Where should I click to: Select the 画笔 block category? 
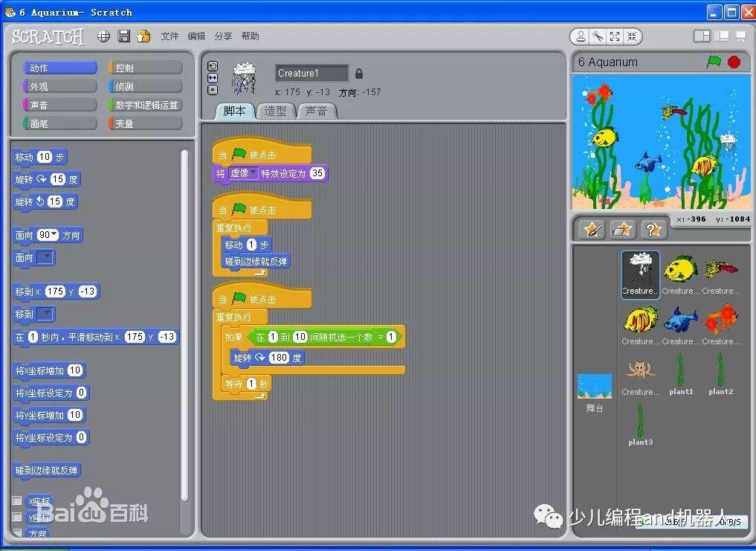pyautogui.click(x=59, y=123)
